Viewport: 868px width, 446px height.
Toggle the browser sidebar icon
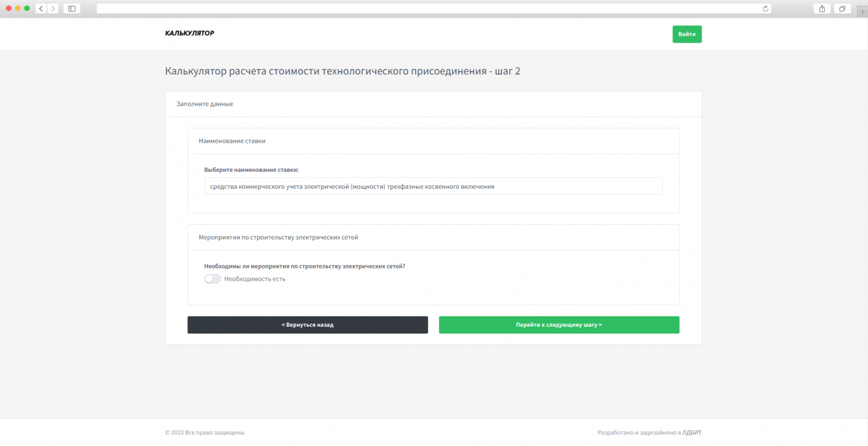tap(71, 8)
